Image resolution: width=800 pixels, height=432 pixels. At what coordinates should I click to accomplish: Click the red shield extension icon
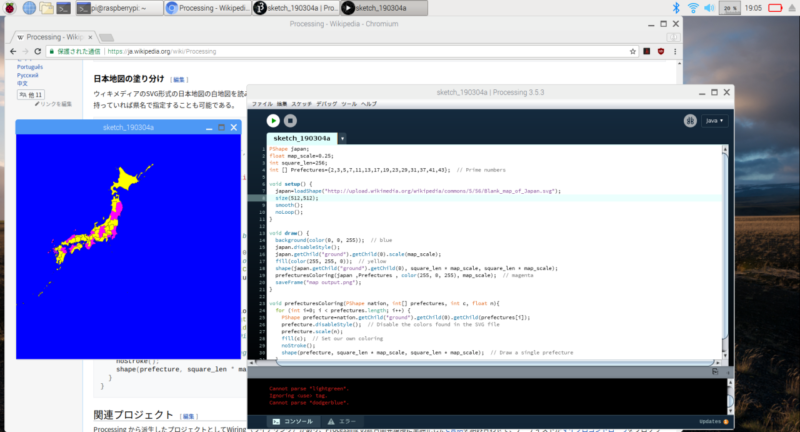pyautogui.click(x=661, y=51)
